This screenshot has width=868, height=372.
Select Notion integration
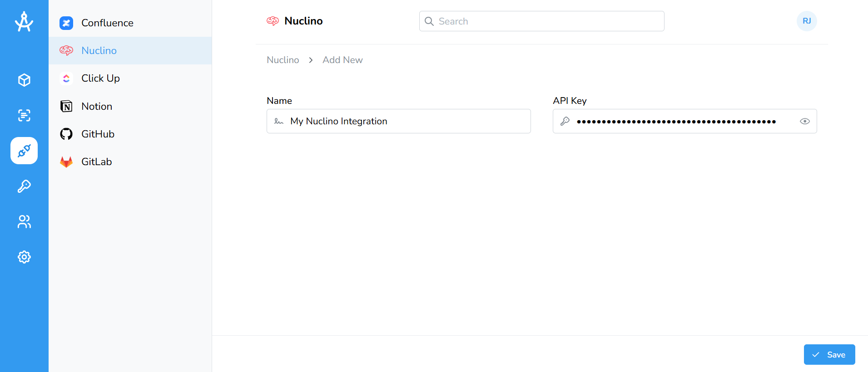click(x=130, y=106)
